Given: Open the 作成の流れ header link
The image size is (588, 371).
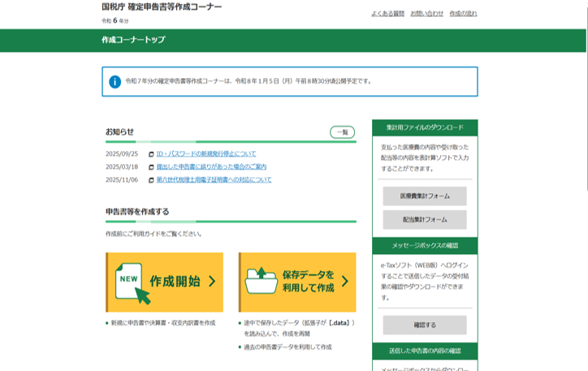Looking at the screenshot, I should pyautogui.click(x=463, y=14).
